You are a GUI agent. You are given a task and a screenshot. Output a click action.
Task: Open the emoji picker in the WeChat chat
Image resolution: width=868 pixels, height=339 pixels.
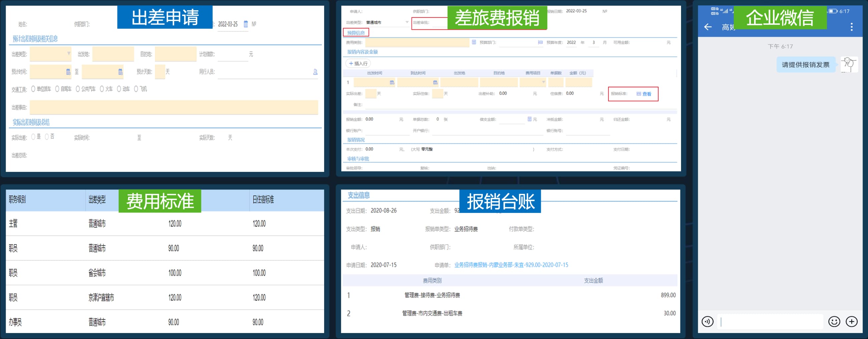(x=834, y=322)
